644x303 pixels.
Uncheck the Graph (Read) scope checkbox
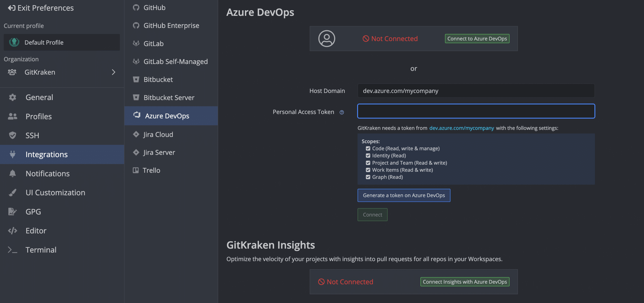tap(368, 177)
